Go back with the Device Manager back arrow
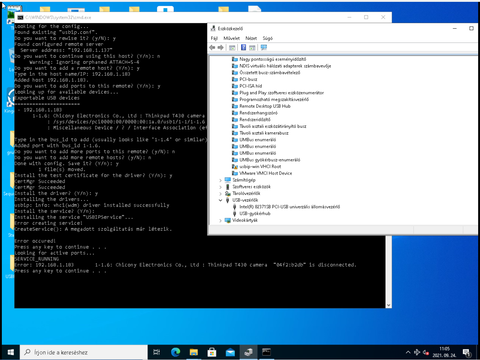The height and width of the screenshot is (360, 480). (212, 48)
